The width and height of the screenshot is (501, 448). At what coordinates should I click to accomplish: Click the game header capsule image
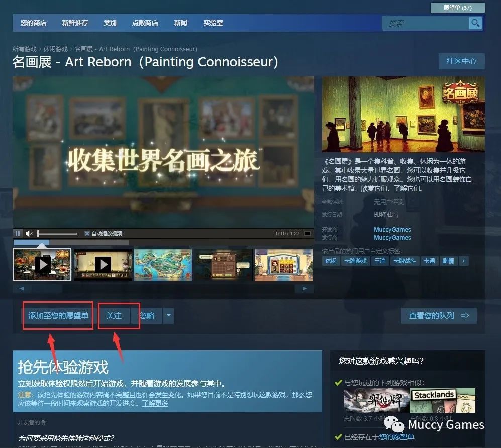[403, 114]
